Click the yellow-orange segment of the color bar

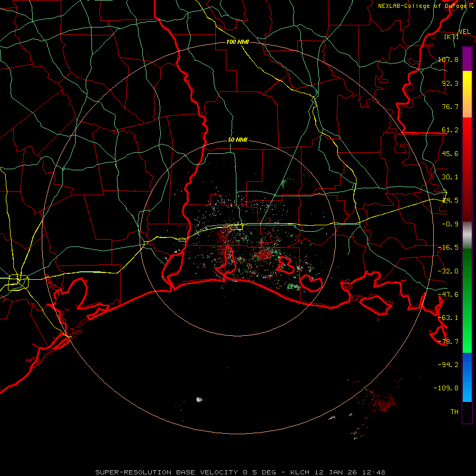pos(467,94)
